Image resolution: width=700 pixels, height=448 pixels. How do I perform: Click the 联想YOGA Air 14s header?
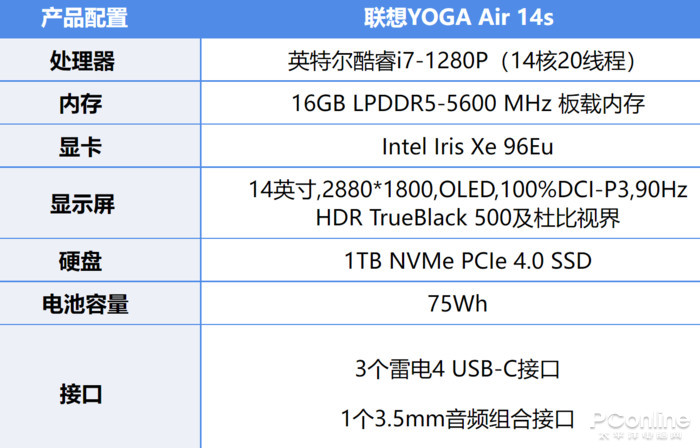pos(459,18)
